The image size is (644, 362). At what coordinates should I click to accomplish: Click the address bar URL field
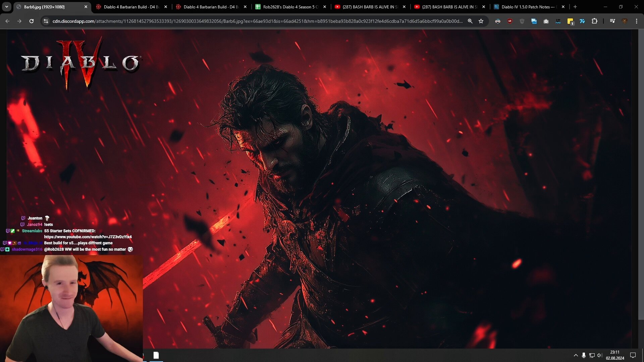pyautogui.click(x=257, y=21)
